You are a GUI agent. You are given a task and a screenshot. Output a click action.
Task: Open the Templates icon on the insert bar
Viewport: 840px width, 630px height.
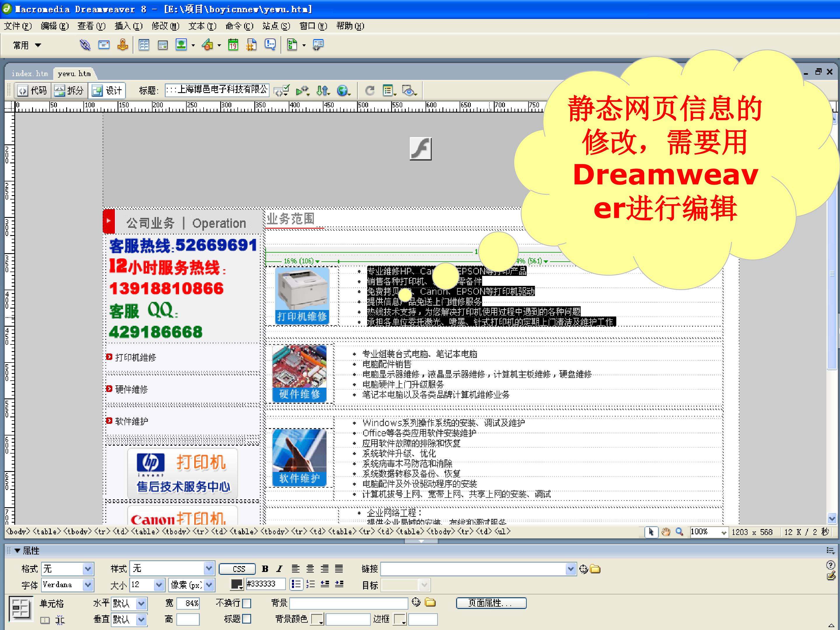click(x=292, y=45)
